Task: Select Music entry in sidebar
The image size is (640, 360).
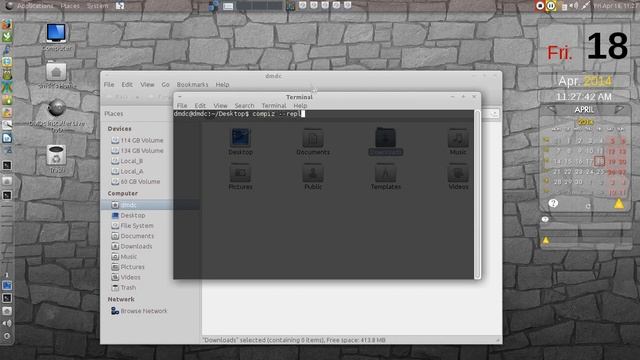Action: pos(124,256)
